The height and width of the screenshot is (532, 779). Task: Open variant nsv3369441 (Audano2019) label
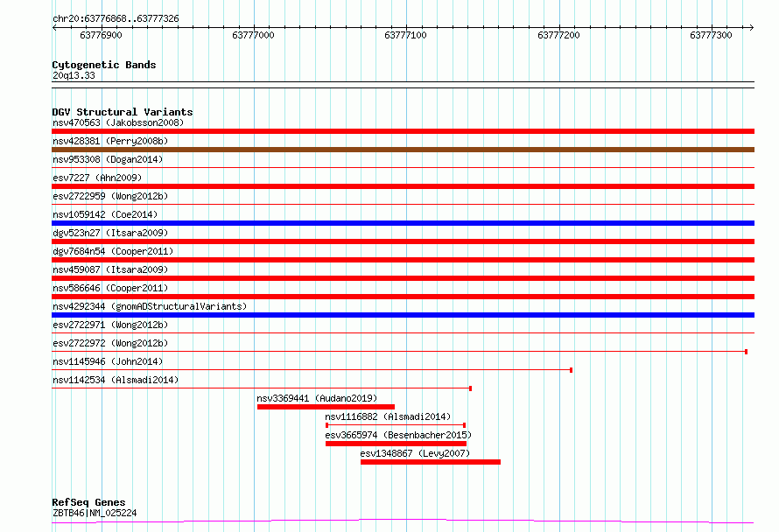click(317, 398)
